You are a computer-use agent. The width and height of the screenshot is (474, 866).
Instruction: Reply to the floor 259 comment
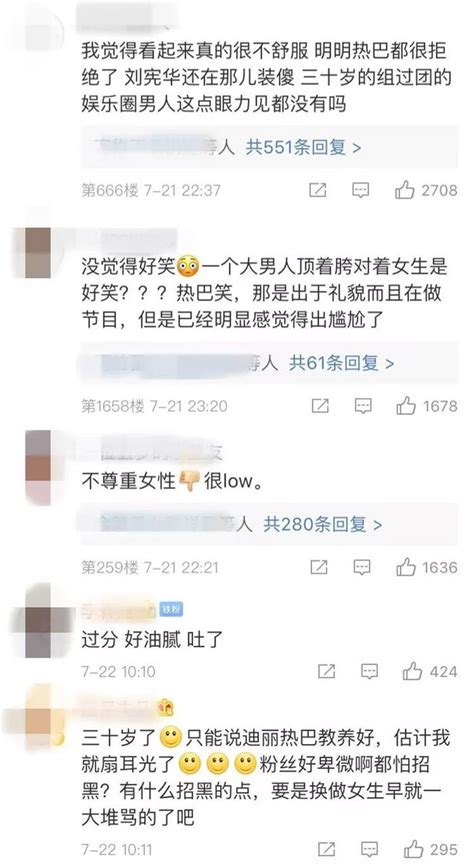362,567
